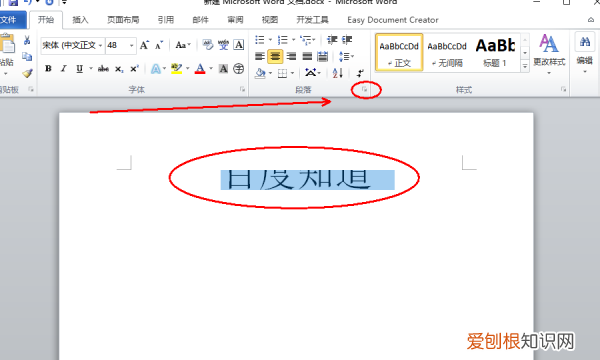Apply numbered list formatting
Image resolution: width=600 pixels, height=360 pixels.
[283, 39]
